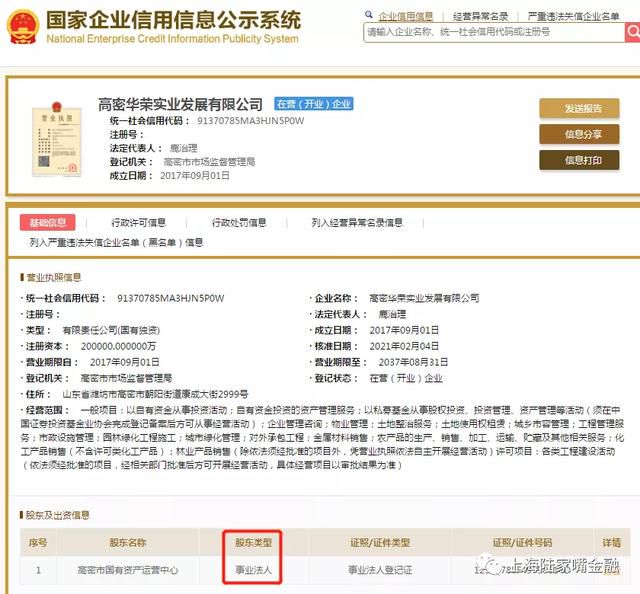Click the 信息打印 button

tap(579, 160)
